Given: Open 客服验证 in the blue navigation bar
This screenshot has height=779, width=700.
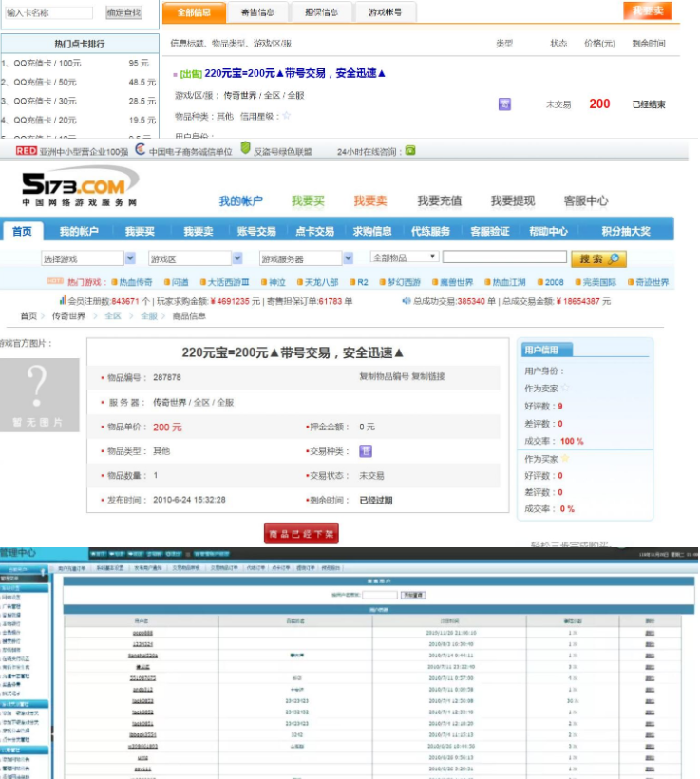Looking at the screenshot, I should pyautogui.click(x=490, y=231).
